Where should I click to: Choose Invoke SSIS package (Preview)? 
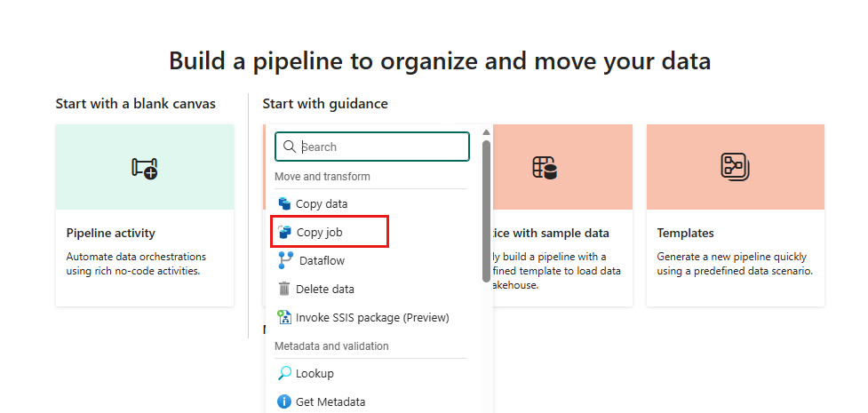point(372,317)
